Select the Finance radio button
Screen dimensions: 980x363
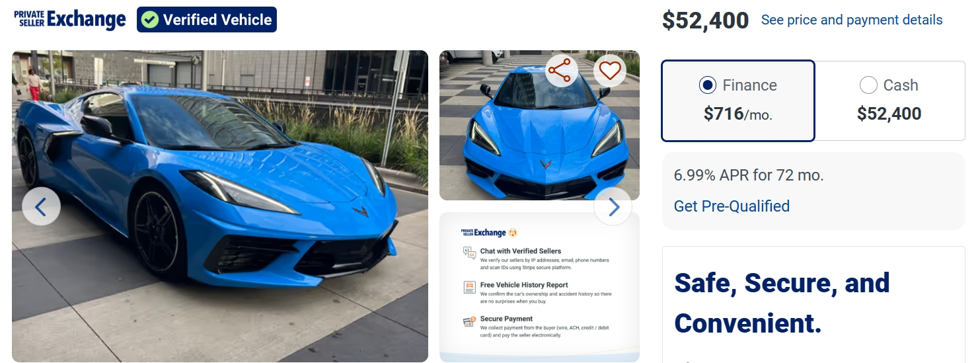click(707, 85)
